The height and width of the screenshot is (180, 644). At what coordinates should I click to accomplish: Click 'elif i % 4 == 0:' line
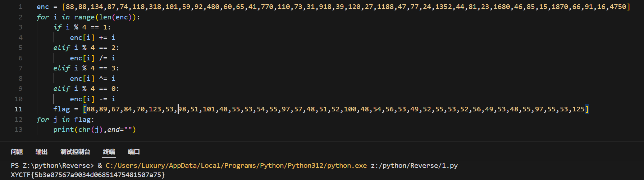(x=86, y=89)
